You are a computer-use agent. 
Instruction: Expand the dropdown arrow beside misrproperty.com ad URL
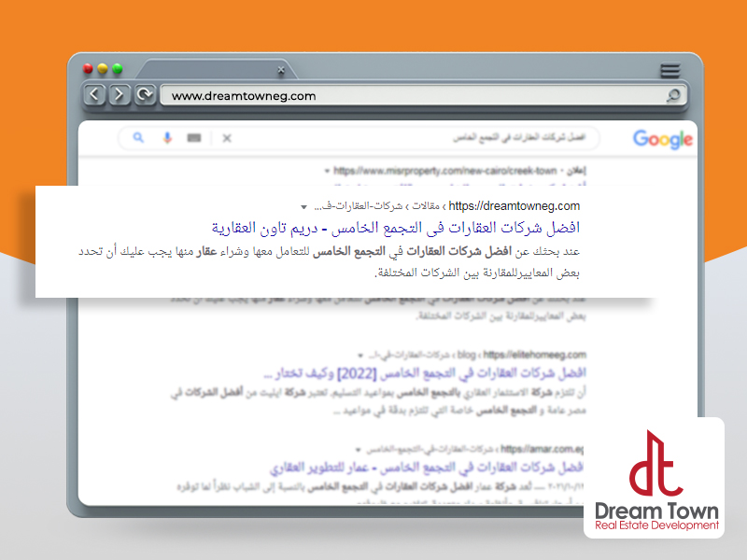327,171
